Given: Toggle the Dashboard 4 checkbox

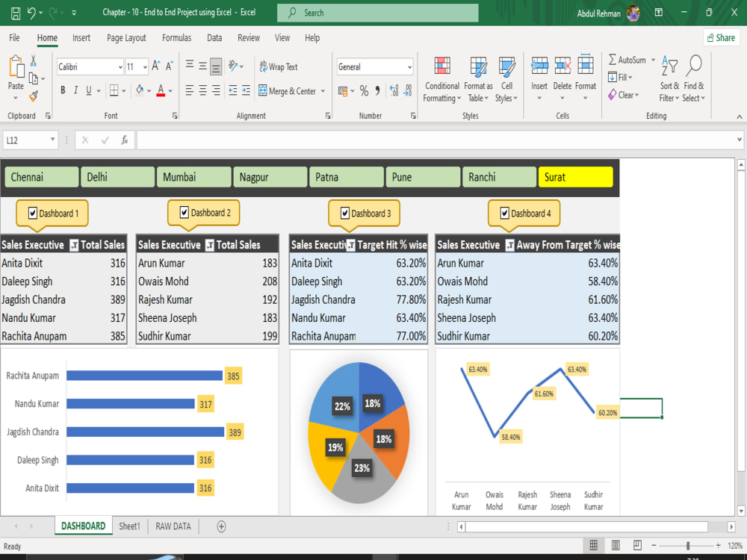Looking at the screenshot, I should click(x=504, y=213).
